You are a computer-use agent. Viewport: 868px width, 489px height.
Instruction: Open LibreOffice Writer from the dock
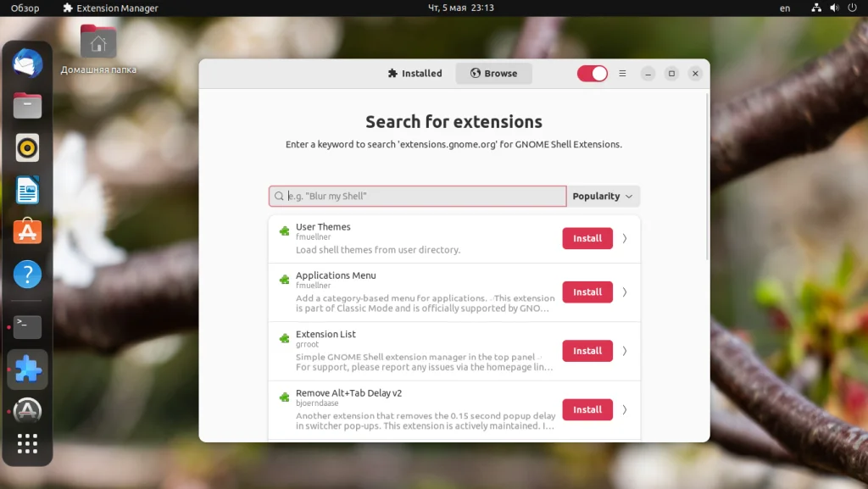tap(27, 190)
